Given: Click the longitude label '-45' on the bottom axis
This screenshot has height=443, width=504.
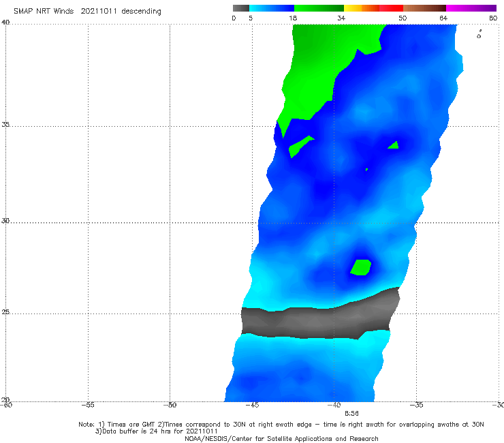Looking at the screenshot, I should coord(252,405).
